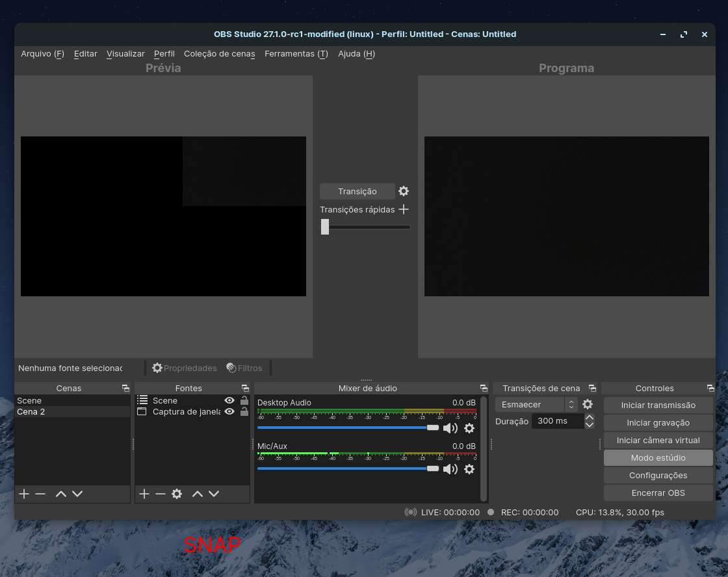Remove selected source in Fontes panel
Viewport: 728px width, 577px height.
point(161,494)
